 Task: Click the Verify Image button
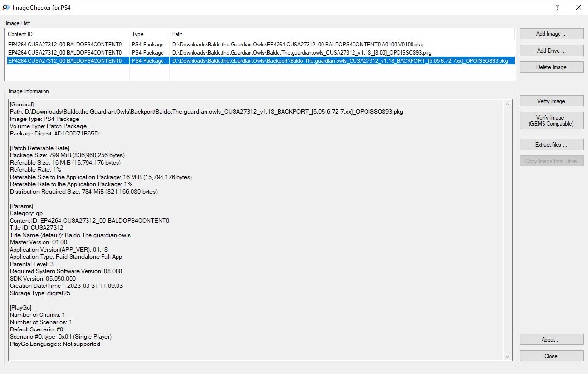[x=551, y=101]
